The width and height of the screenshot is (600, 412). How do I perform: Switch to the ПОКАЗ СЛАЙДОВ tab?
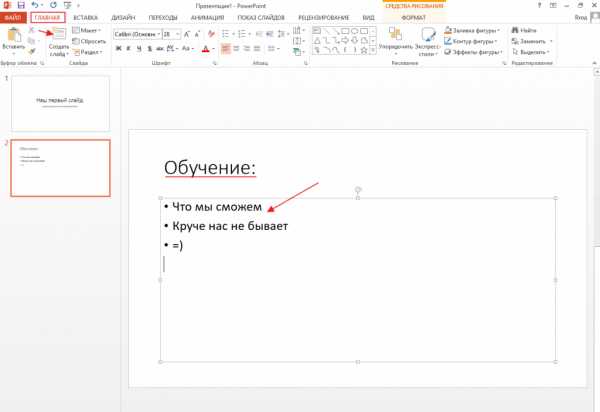pos(261,18)
